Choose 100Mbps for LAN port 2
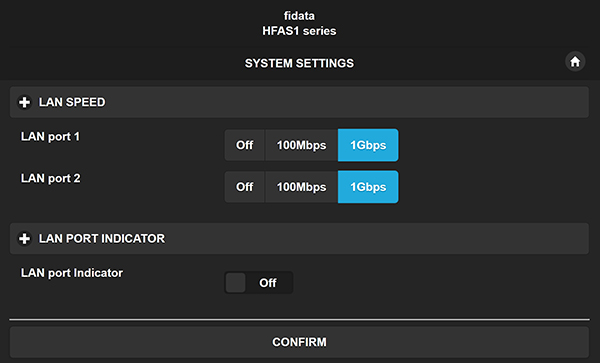 click(302, 187)
